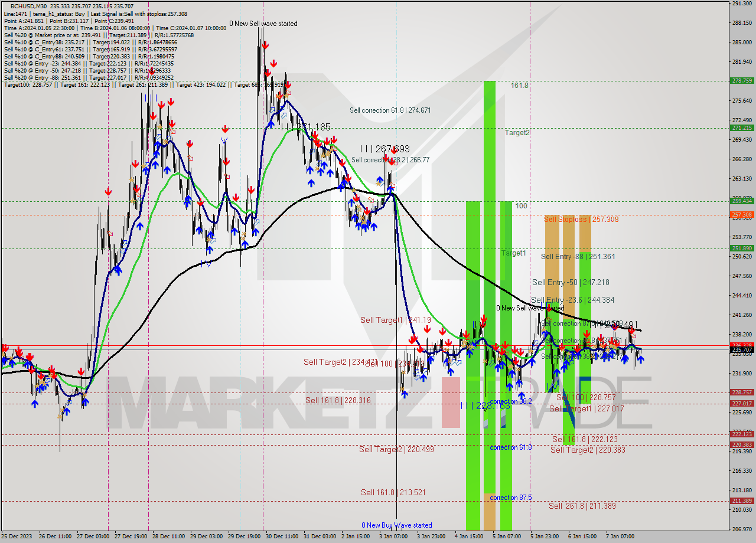Click the 'Sell Target1 | 227.017' label

click(586, 408)
